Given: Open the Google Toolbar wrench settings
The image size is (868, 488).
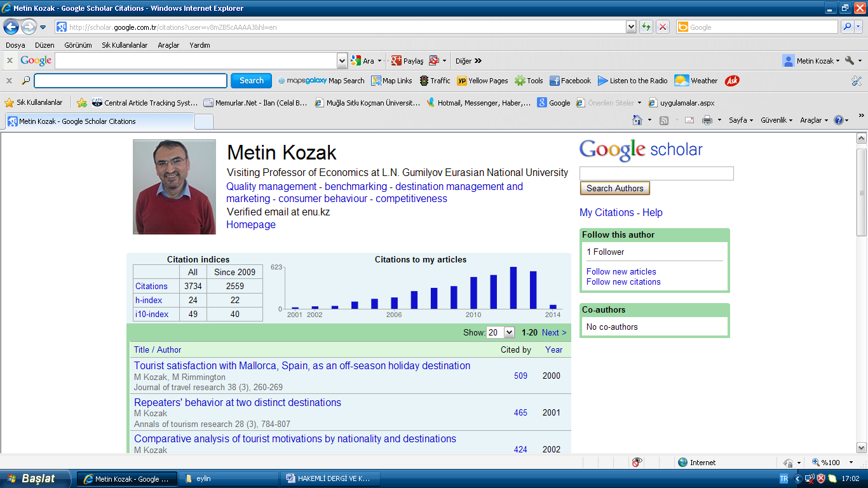Looking at the screenshot, I should [x=849, y=61].
